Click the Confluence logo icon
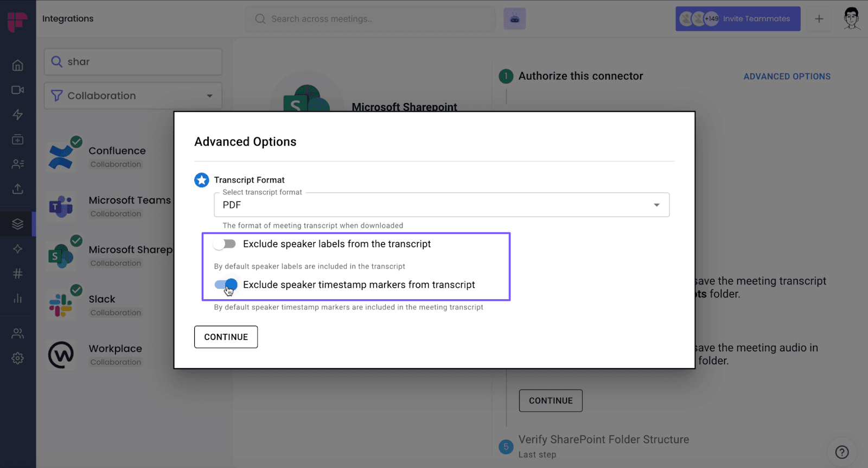Image resolution: width=868 pixels, height=468 pixels. (61, 156)
